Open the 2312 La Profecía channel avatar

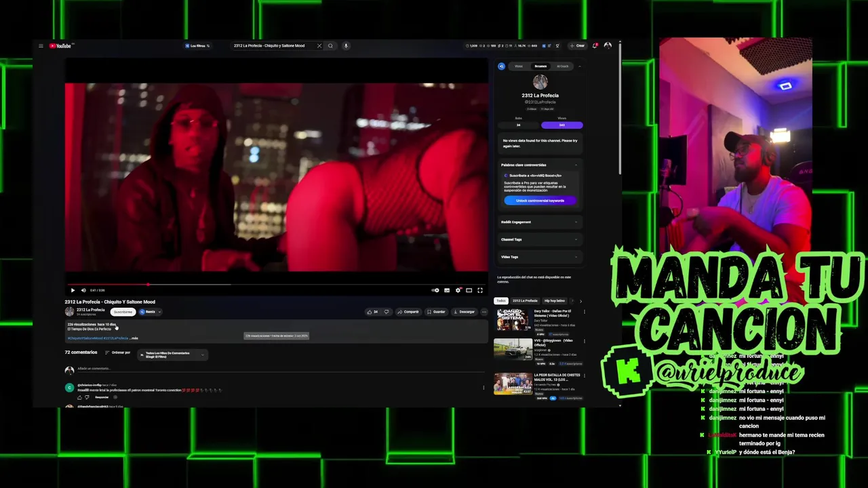pyautogui.click(x=69, y=312)
